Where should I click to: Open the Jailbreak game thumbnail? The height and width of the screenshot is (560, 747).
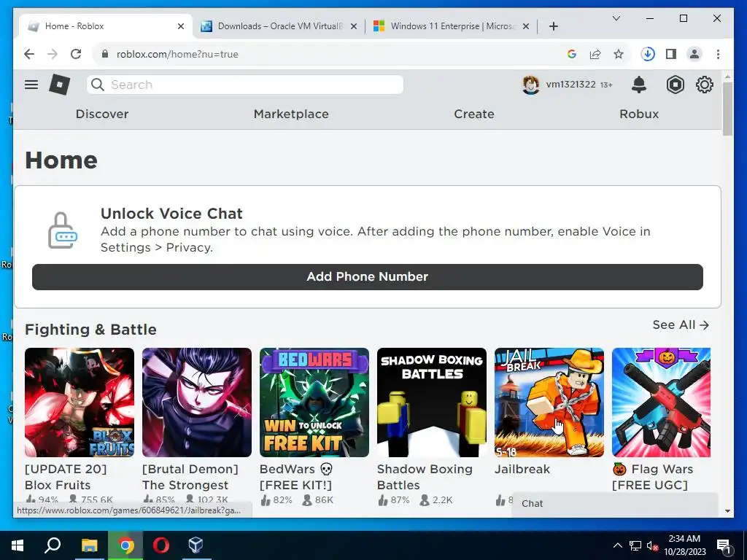549,402
